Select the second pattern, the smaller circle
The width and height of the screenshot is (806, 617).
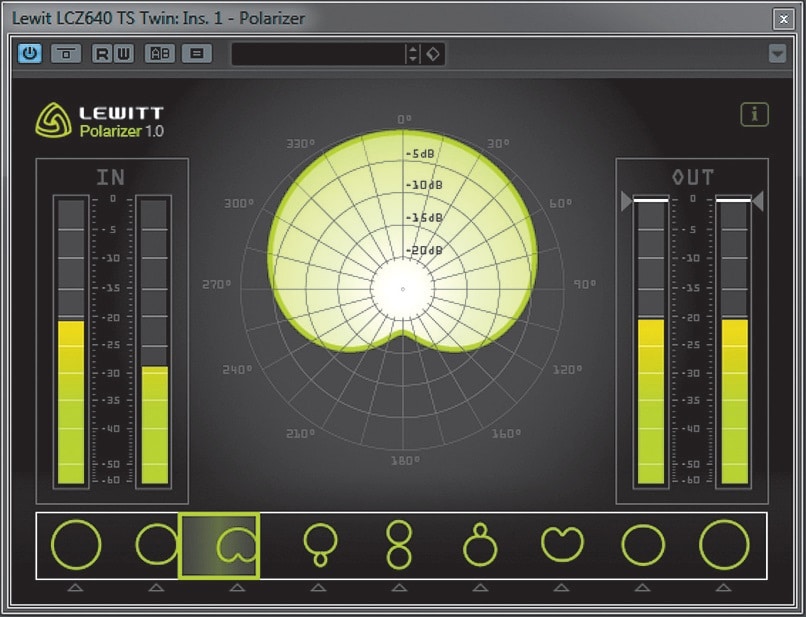(156, 545)
